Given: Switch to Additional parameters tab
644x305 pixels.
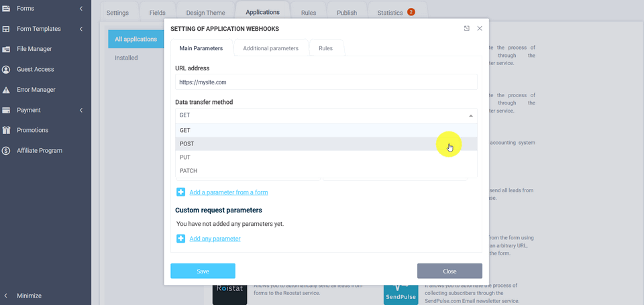Looking at the screenshot, I should [x=270, y=48].
